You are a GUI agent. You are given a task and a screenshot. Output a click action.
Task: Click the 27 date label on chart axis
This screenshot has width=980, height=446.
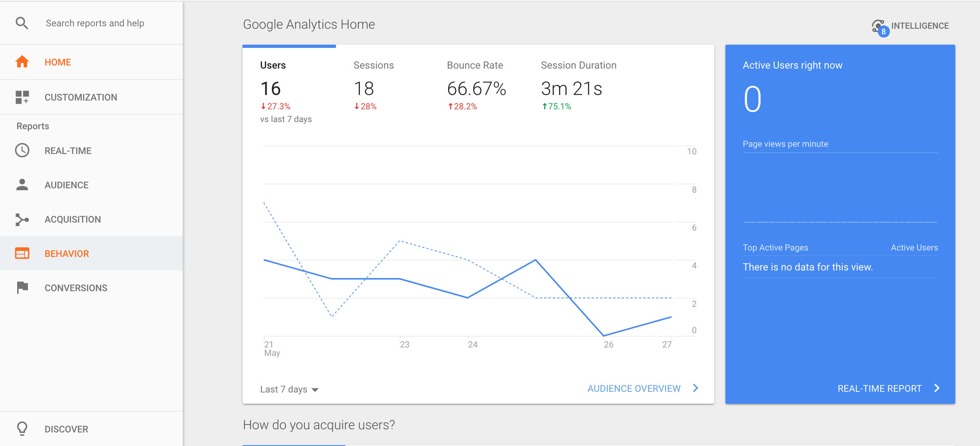click(x=667, y=344)
